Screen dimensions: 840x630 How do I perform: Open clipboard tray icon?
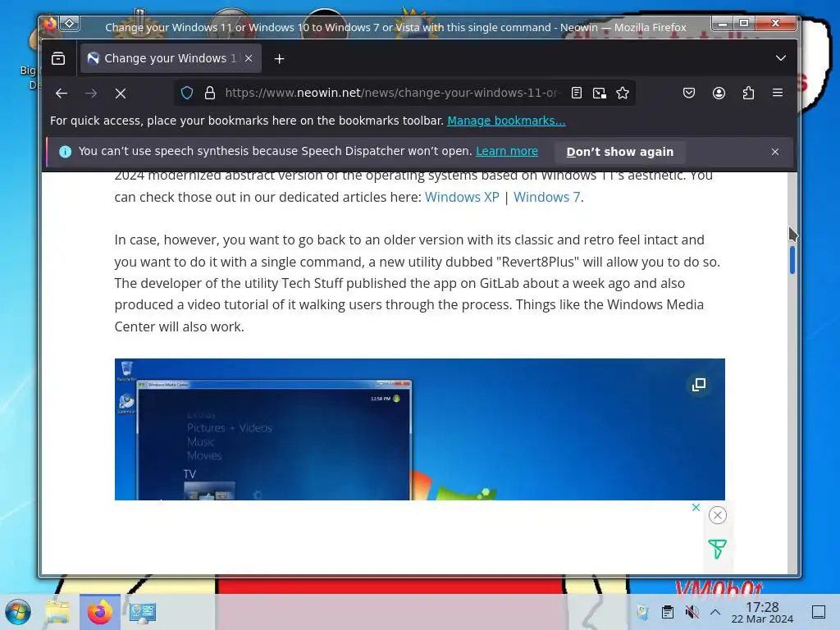[x=668, y=612]
